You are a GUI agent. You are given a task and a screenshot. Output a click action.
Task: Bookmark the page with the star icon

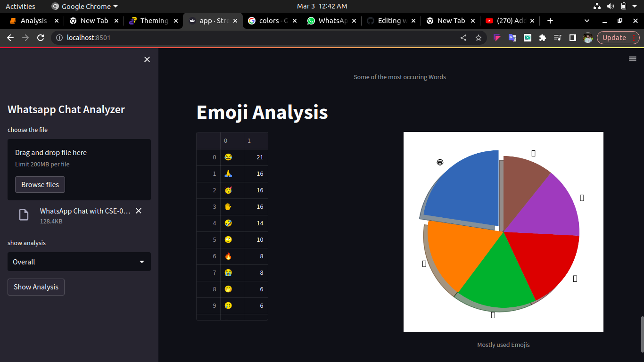[479, 37]
